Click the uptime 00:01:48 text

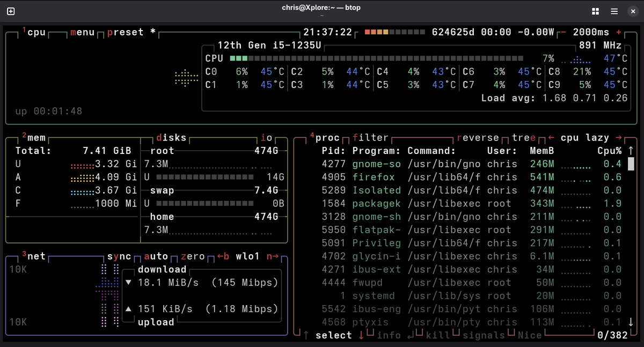(x=49, y=112)
